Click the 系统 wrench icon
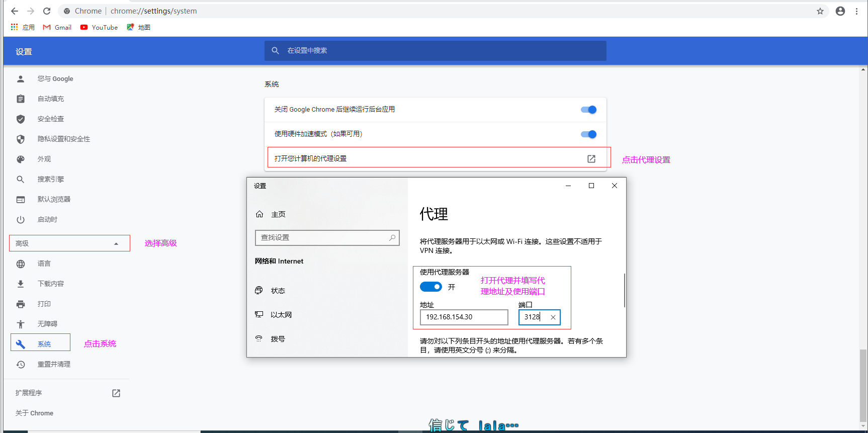 (x=21, y=344)
